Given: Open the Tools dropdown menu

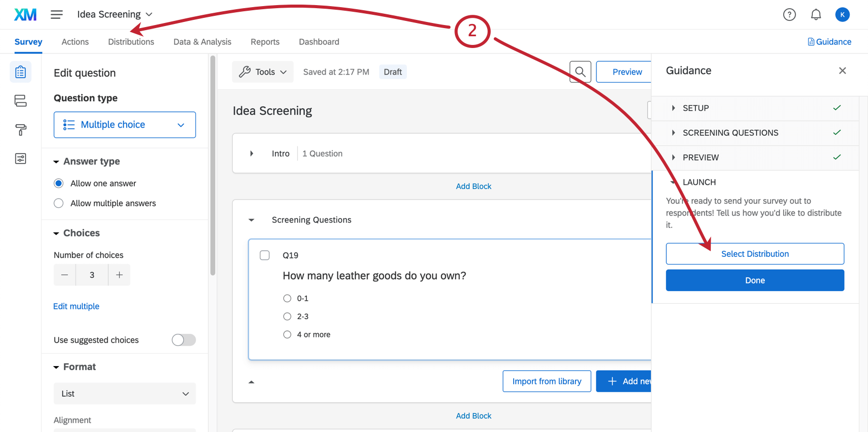Looking at the screenshot, I should click(263, 72).
